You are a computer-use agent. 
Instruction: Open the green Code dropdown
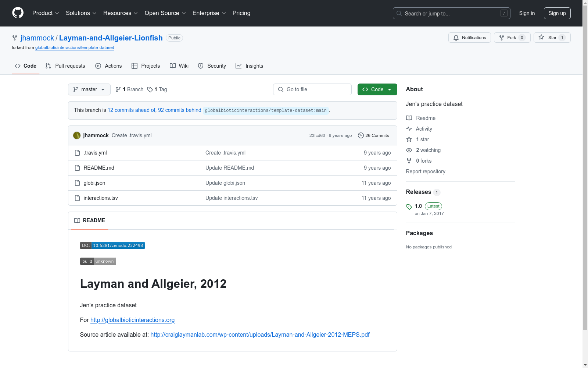pos(377,89)
